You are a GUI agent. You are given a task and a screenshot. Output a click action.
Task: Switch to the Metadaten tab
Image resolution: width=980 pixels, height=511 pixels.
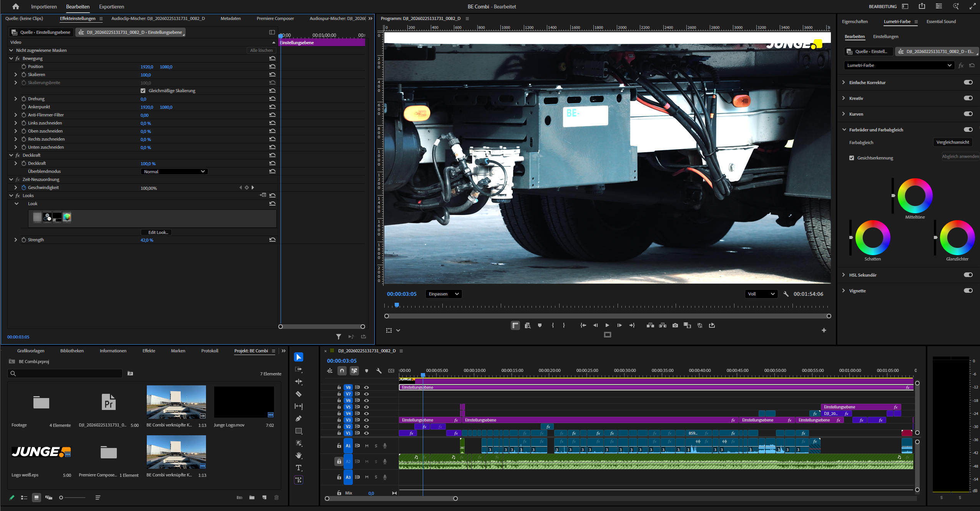230,18
